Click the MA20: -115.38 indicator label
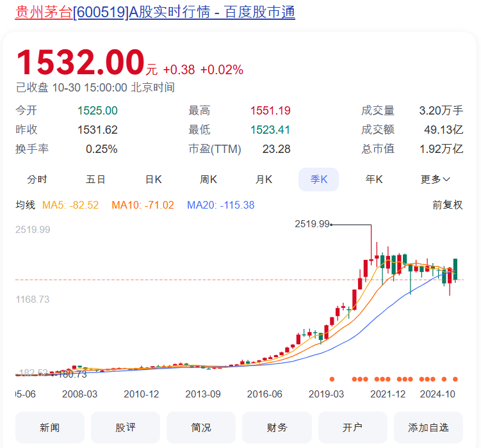Screen dimensions: 481x448 point(220,205)
